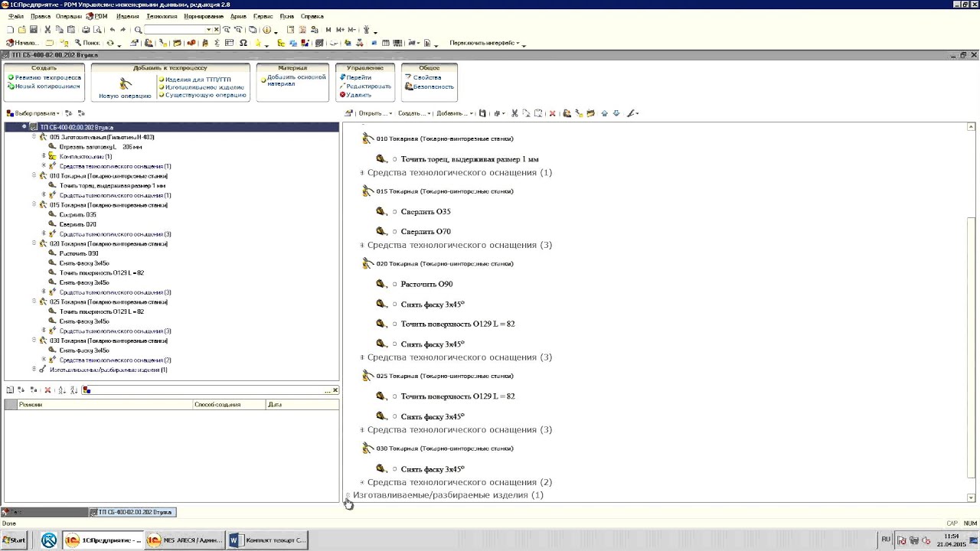Expand Изготавливаемые/разбираемые изделия (1) in left tree
The width and height of the screenshot is (980, 551).
(x=34, y=370)
